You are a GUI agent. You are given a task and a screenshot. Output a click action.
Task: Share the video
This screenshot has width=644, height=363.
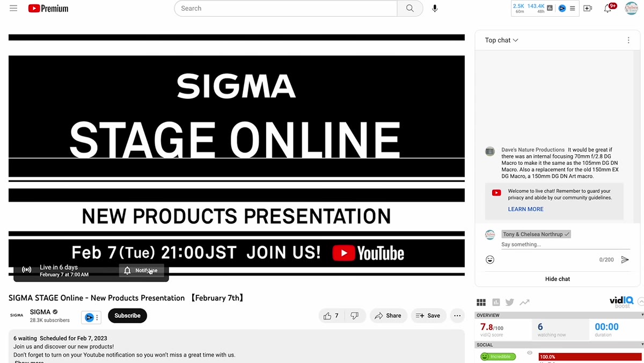coord(388,316)
